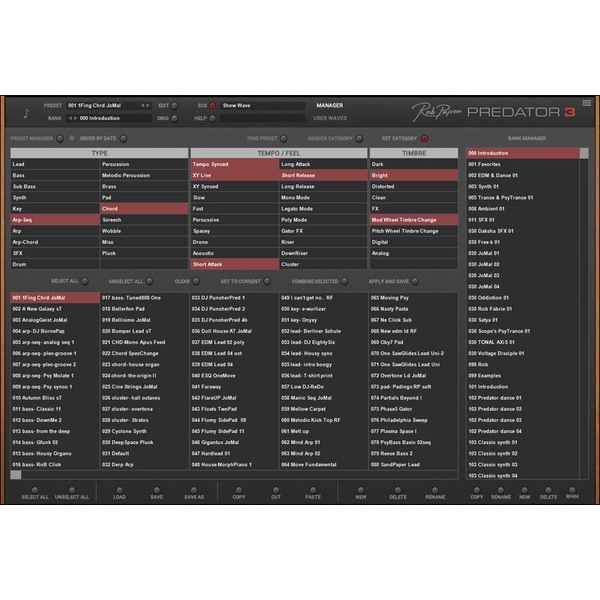Click the Show Wave display field
Image resolution: width=600 pixels, height=600 pixels.
262,106
